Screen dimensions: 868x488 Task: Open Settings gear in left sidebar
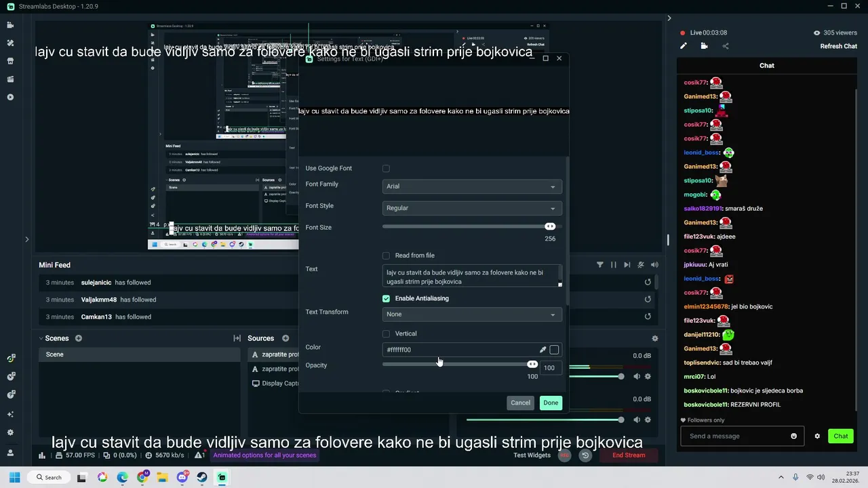10,432
